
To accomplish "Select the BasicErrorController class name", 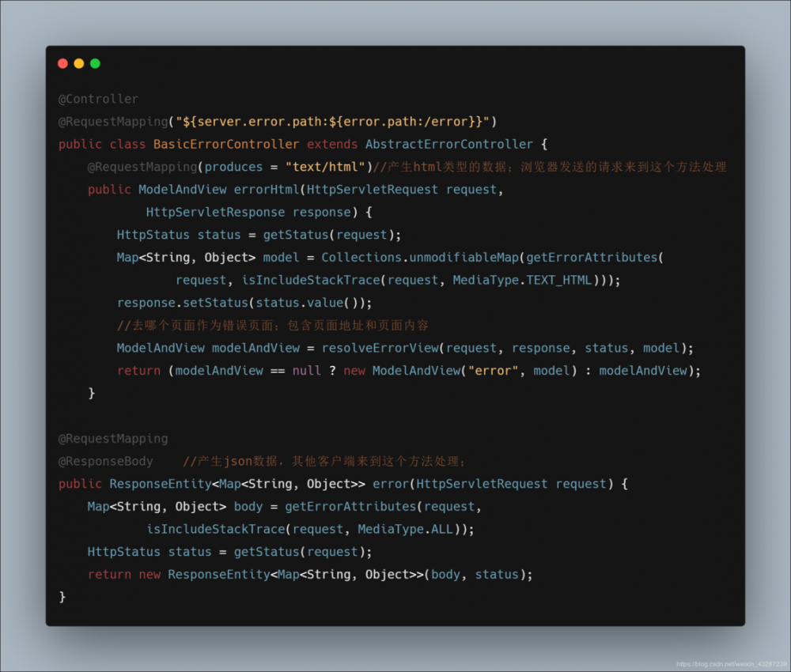I will (226, 144).
